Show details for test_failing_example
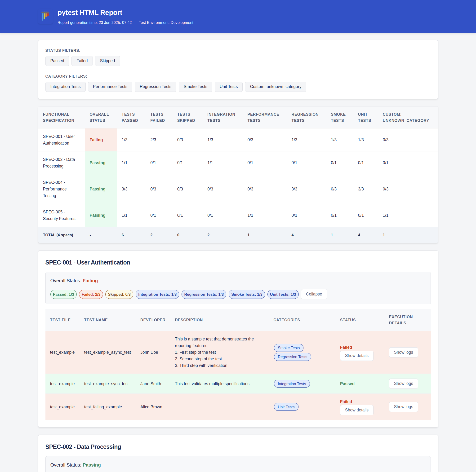This screenshot has width=476, height=472. [x=356, y=410]
